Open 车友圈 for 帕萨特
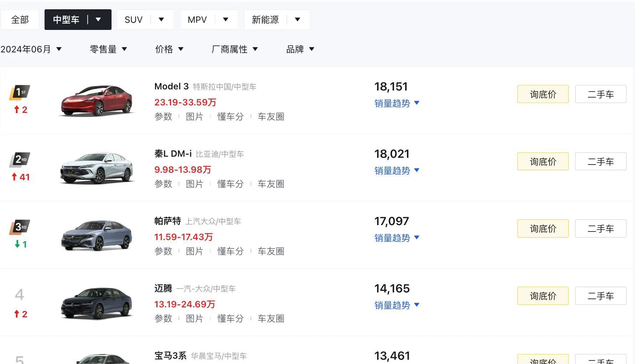This screenshot has width=635, height=364. 271,251
